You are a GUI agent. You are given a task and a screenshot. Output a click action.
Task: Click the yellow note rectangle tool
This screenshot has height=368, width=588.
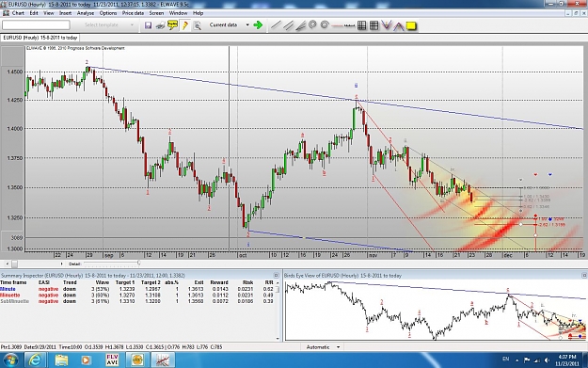(x=411, y=26)
